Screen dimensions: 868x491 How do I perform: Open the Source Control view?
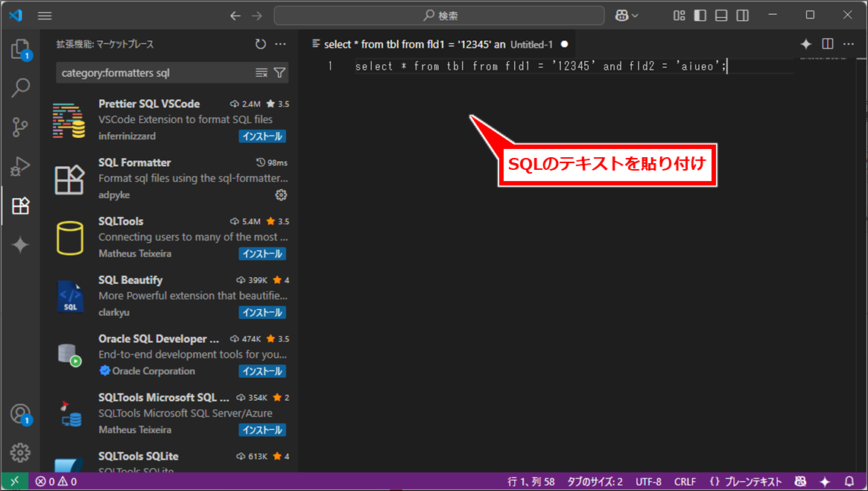20,127
